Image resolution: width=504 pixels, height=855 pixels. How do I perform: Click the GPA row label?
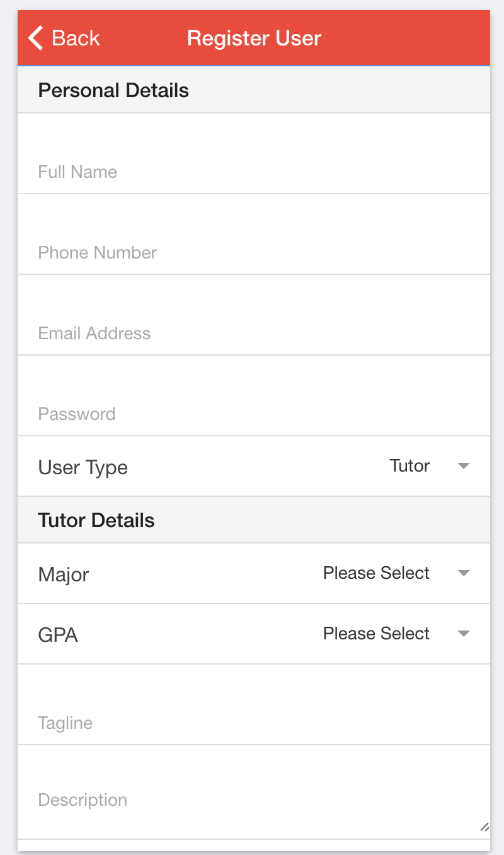58,635
